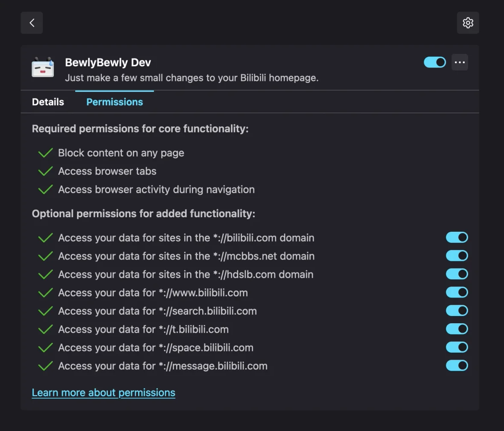Image resolution: width=504 pixels, height=431 pixels.
Task: Click checkmark beside *://search.bilibili.com row
Action: tap(45, 311)
